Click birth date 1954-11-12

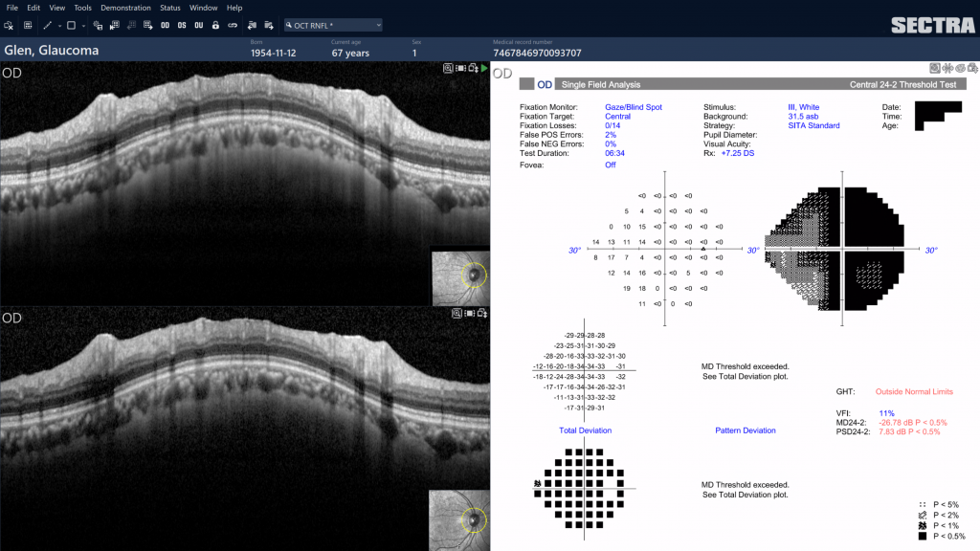pyautogui.click(x=273, y=54)
